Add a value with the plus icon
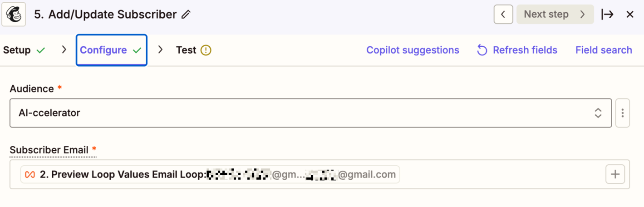Viewport: 644px width, 207px height. pos(615,174)
